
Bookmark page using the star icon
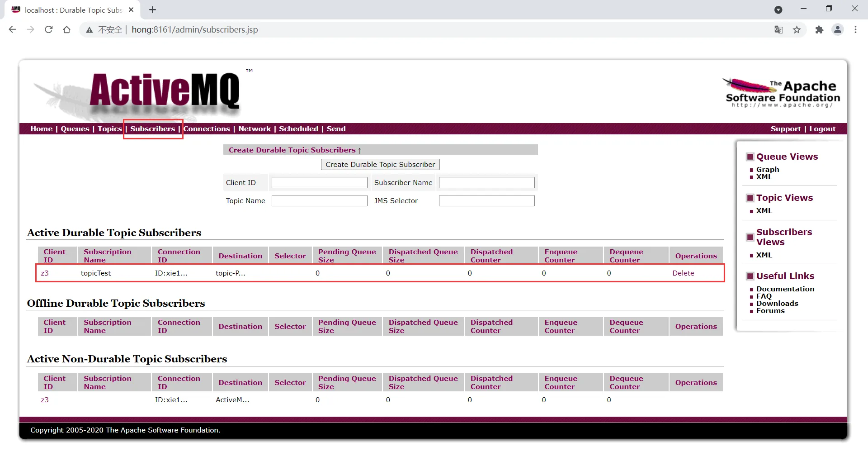(x=797, y=30)
